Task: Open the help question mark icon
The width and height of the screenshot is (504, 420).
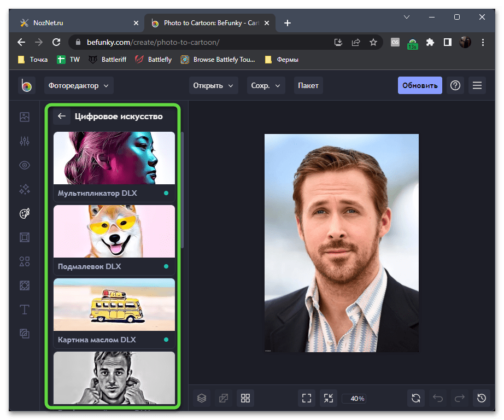Action: (455, 85)
